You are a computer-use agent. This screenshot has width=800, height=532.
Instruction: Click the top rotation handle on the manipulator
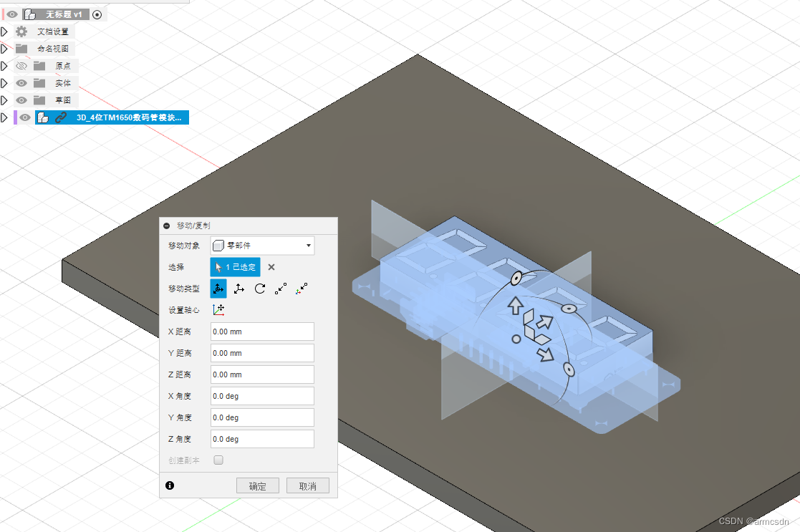pyautogui.click(x=516, y=279)
